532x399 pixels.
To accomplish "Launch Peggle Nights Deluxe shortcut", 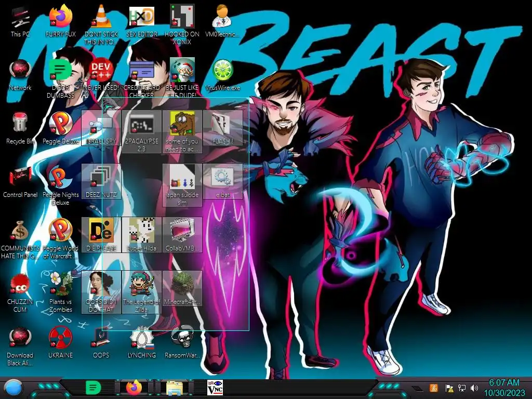I will [x=61, y=186].
